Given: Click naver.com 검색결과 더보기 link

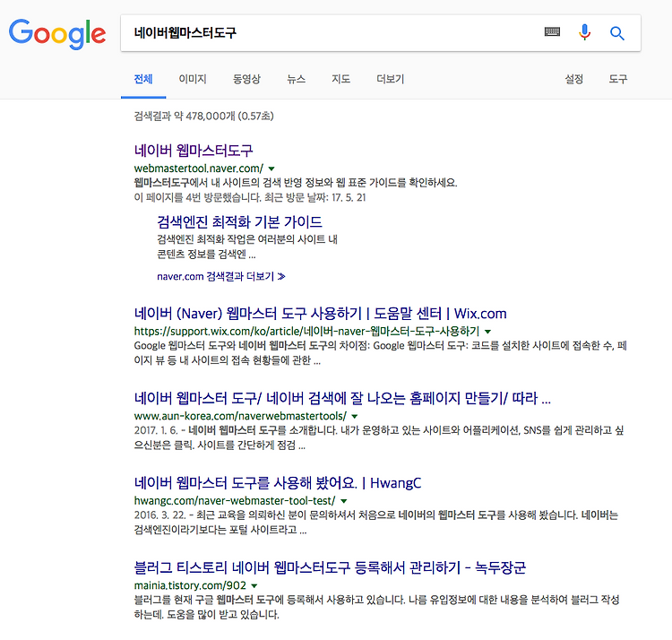Looking at the screenshot, I should coord(221,276).
